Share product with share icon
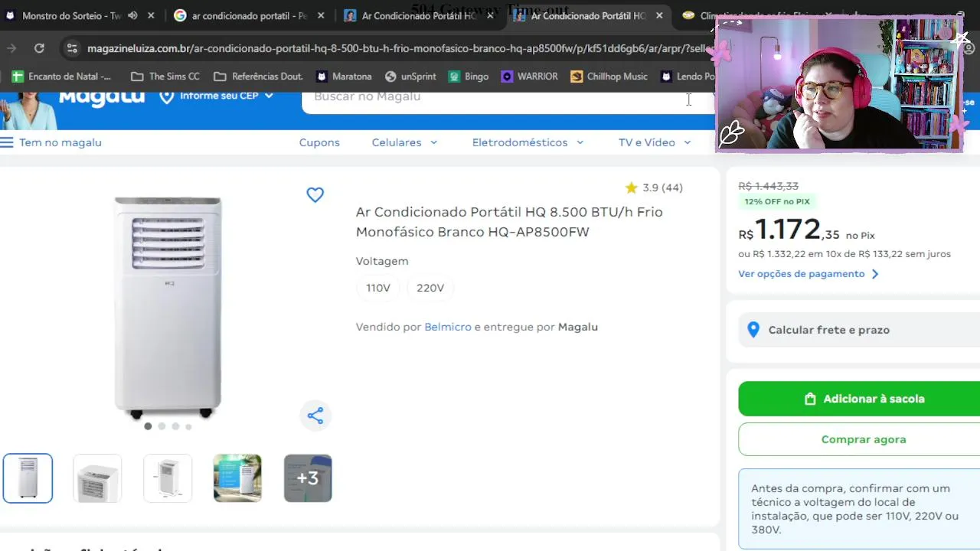This screenshot has height=551, width=980. [x=315, y=416]
